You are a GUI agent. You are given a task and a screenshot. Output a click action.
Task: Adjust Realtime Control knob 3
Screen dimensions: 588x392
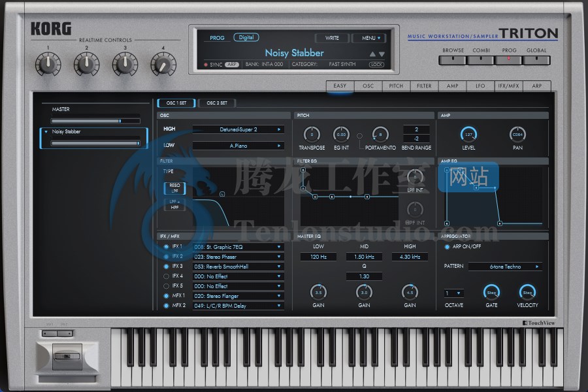pyautogui.click(x=125, y=64)
